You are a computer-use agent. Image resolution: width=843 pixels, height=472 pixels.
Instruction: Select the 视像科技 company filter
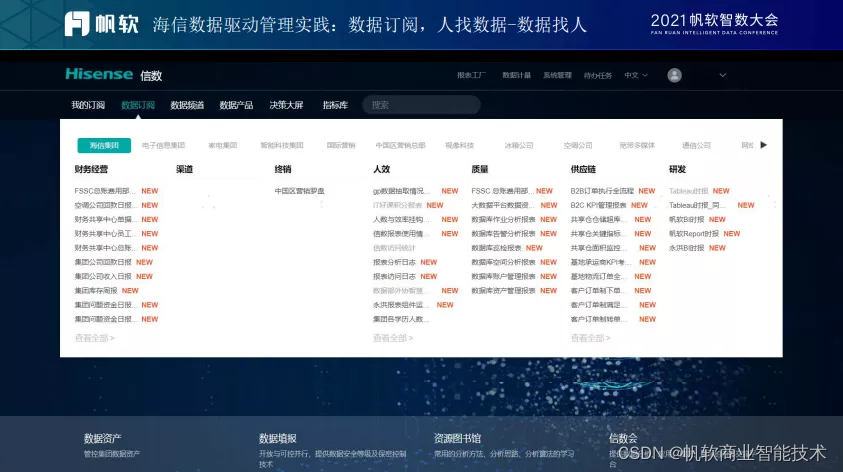coord(460,145)
